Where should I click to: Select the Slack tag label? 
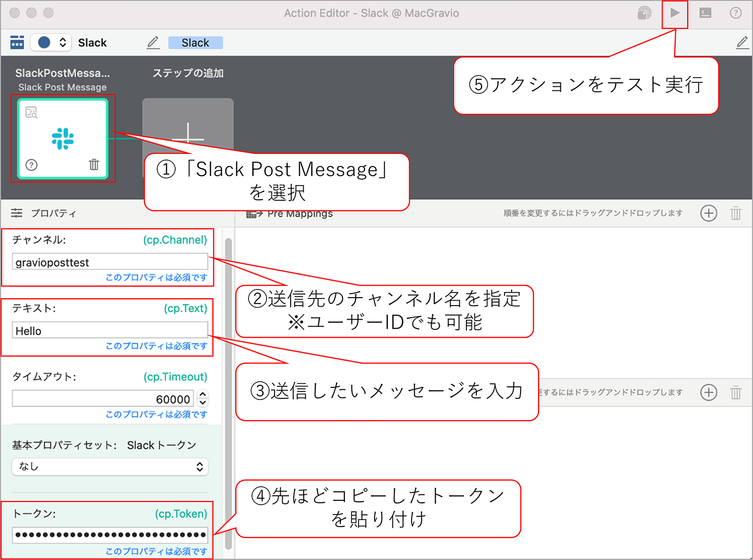pos(195,43)
